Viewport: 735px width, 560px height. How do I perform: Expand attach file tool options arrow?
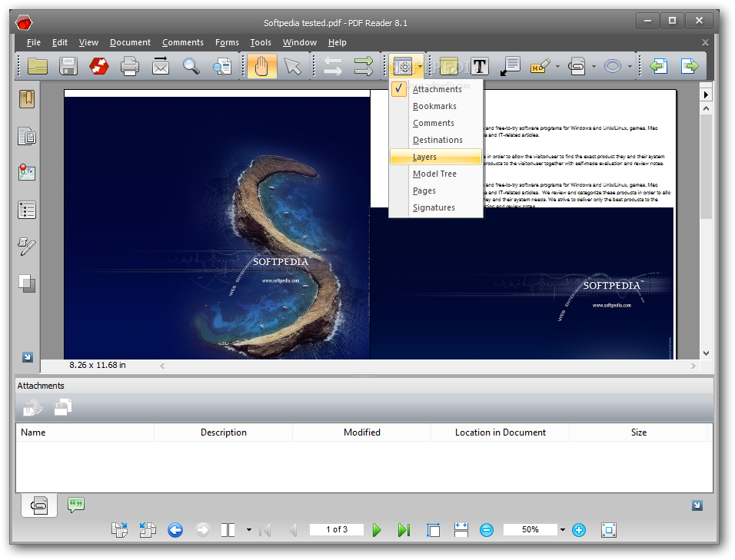point(594,66)
